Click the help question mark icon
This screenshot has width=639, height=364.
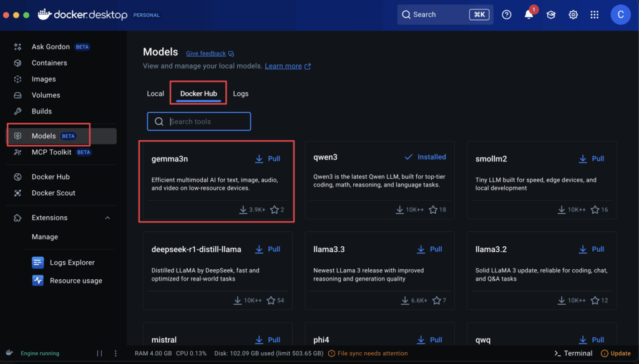coord(507,15)
